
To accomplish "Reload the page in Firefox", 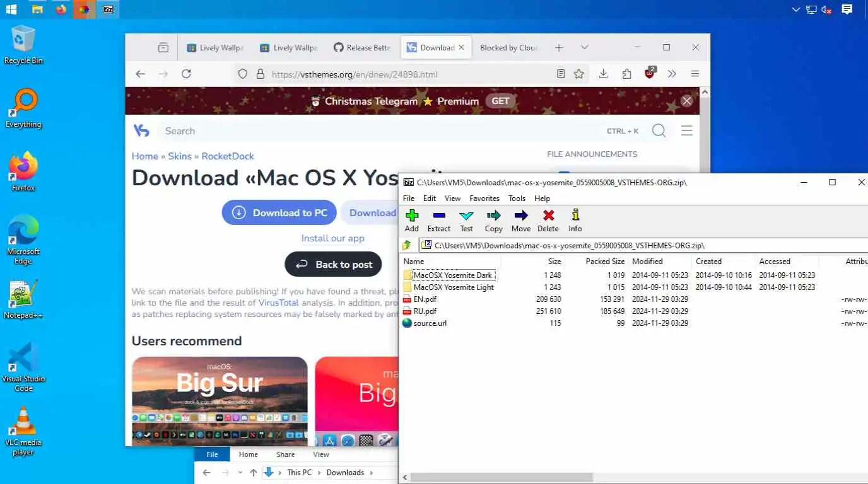I will pyautogui.click(x=186, y=74).
